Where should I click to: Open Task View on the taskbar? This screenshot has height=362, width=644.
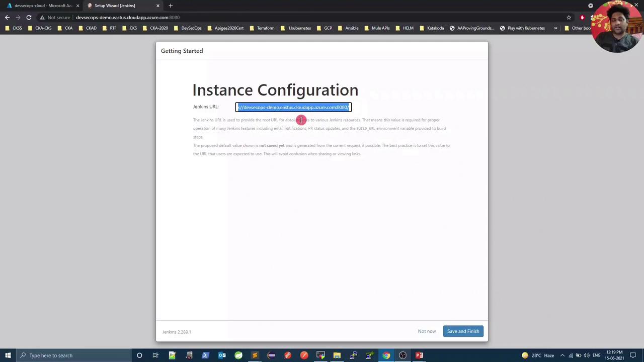155,355
